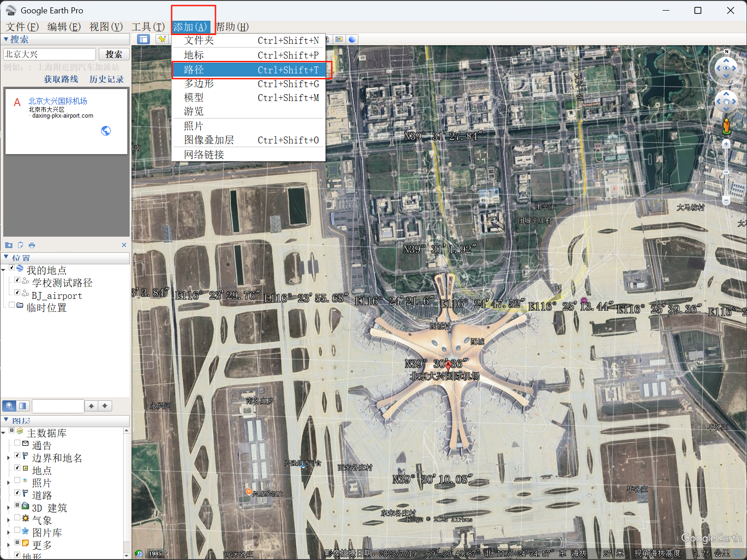Collapse the 搜索 search panel
747x560 pixels.
click(x=6, y=39)
